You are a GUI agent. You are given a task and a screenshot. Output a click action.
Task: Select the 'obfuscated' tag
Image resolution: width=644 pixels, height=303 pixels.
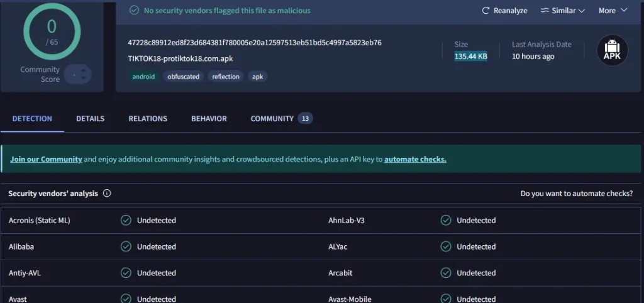183,76
